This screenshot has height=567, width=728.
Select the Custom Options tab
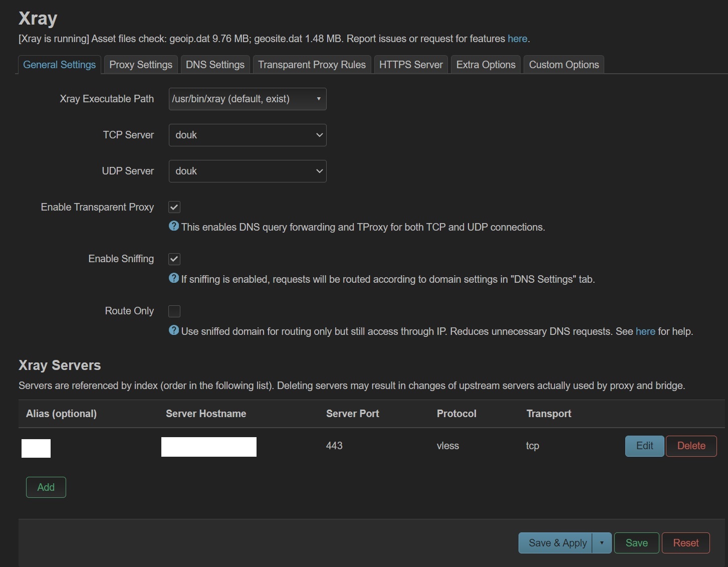pyautogui.click(x=564, y=65)
